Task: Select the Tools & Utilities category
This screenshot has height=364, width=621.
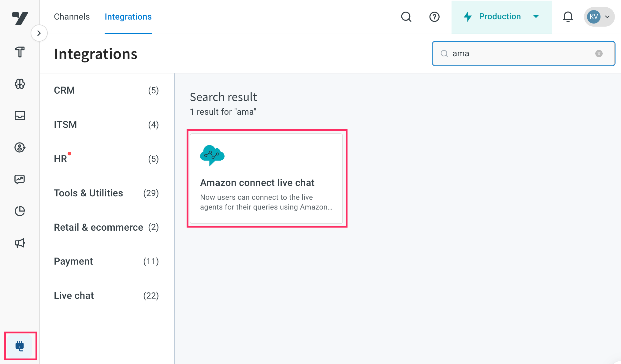Action: click(x=106, y=193)
